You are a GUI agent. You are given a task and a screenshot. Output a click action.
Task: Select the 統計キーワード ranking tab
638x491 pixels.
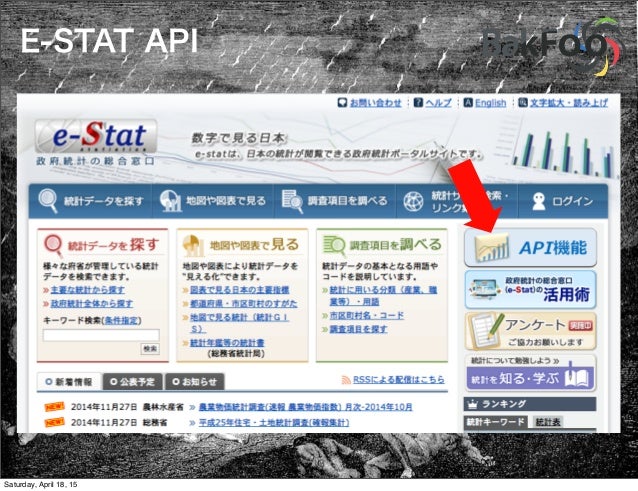(496, 422)
